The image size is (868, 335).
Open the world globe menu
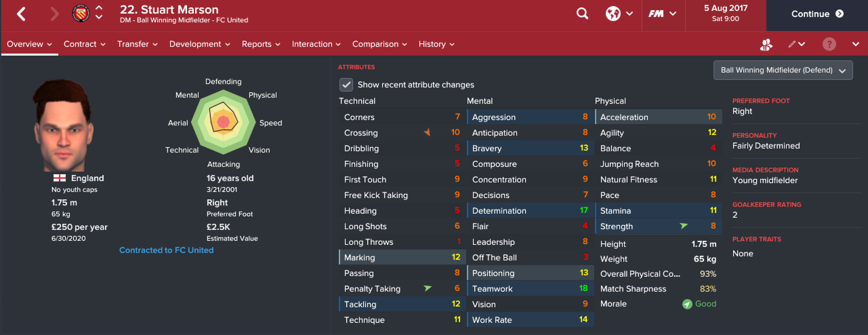point(619,14)
